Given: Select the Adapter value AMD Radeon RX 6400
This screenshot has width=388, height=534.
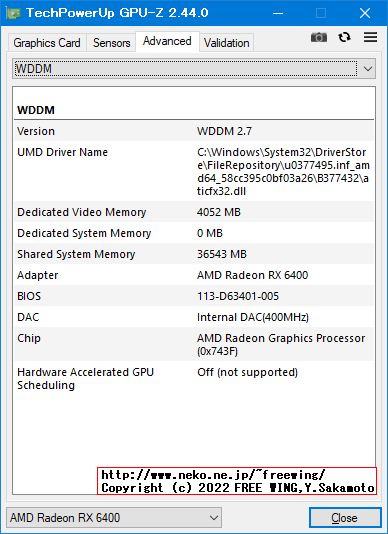Looking at the screenshot, I should (252, 275).
